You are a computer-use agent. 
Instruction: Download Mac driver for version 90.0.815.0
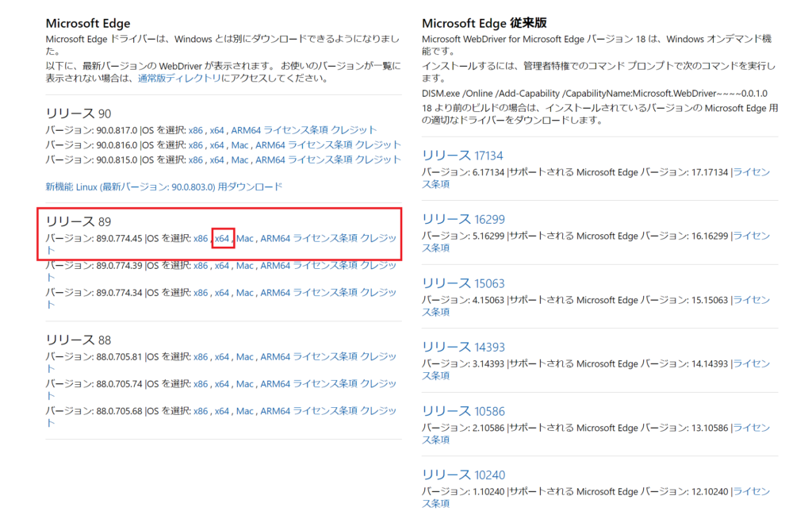(239, 160)
